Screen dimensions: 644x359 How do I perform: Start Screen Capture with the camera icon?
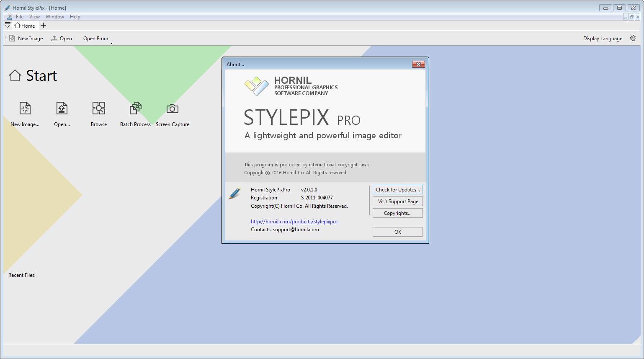point(173,109)
